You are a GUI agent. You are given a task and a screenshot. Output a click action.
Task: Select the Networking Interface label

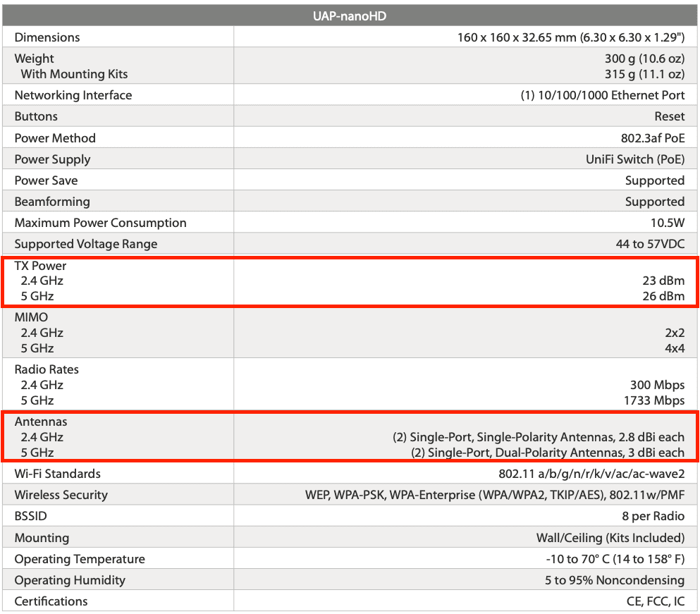(x=73, y=95)
